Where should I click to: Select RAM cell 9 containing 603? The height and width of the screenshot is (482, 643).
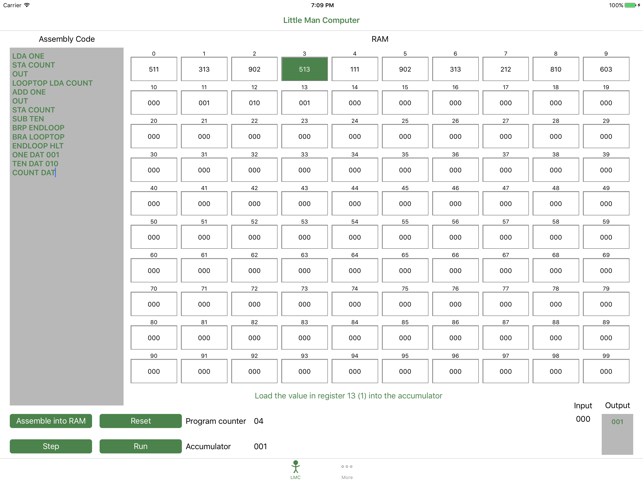pyautogui.click(x=606, y=69)
